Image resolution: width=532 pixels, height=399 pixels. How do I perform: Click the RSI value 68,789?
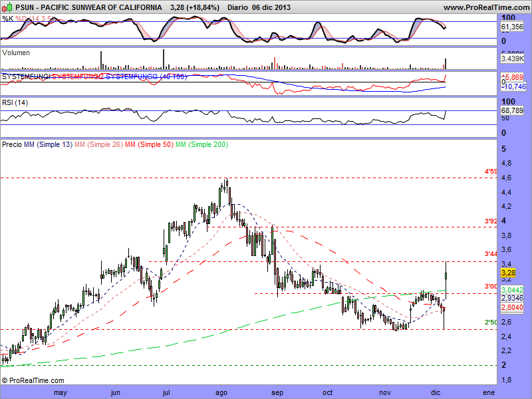click(x=512, y=110)
